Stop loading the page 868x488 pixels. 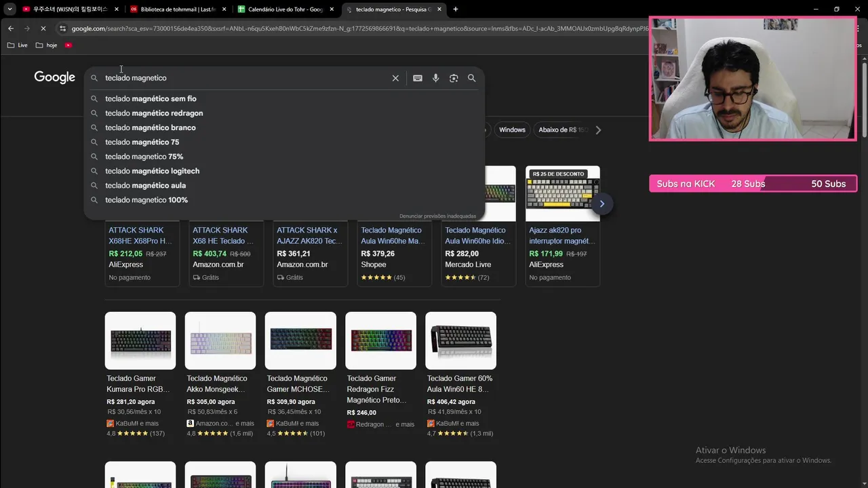point(43,28)
